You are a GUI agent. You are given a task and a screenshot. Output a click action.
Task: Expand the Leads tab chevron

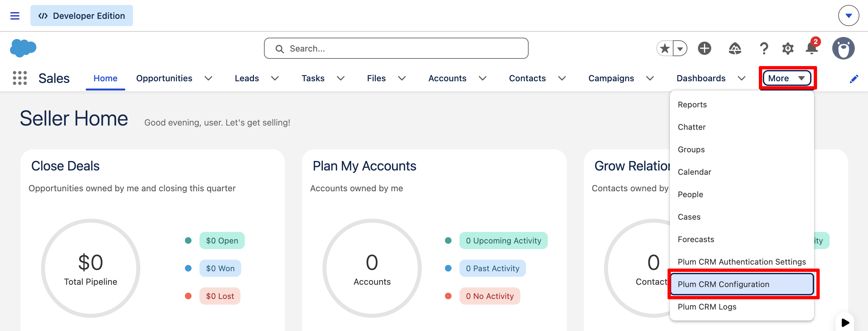coord(275,78)
